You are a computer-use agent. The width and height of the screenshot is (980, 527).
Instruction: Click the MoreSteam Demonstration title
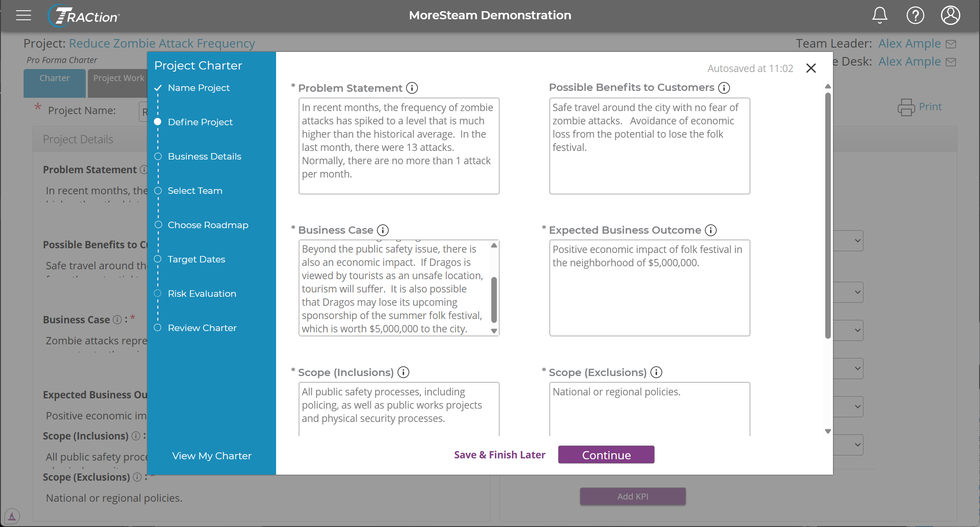(490, 15)
